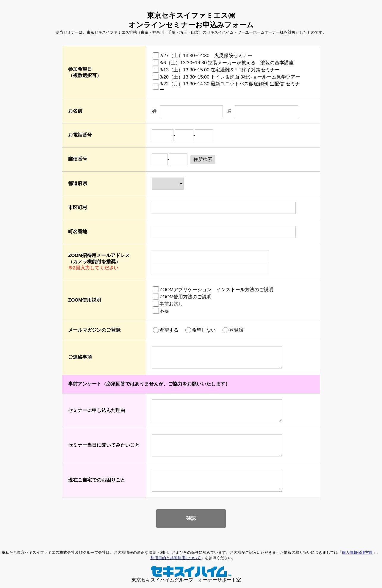Viewport: 382px width, 588px height.
Task: Click the ※2回入力してください red note
Action: click(93, 268)
